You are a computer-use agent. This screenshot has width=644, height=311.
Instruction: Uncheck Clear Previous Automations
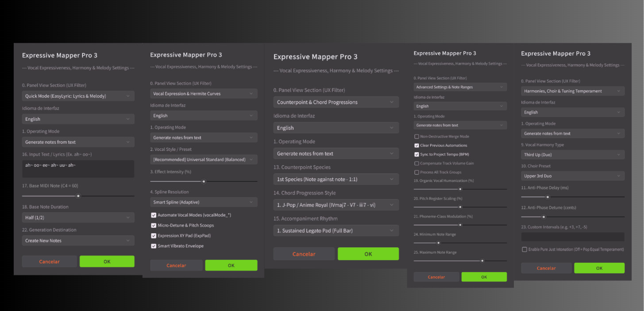click(x=416, y=146)
